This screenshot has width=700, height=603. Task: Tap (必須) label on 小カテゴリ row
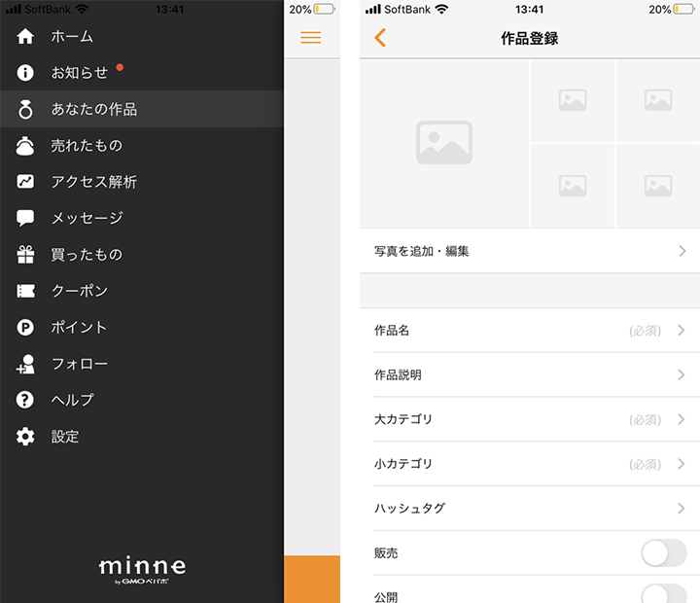pyautogui.click(x=646, y=465)
